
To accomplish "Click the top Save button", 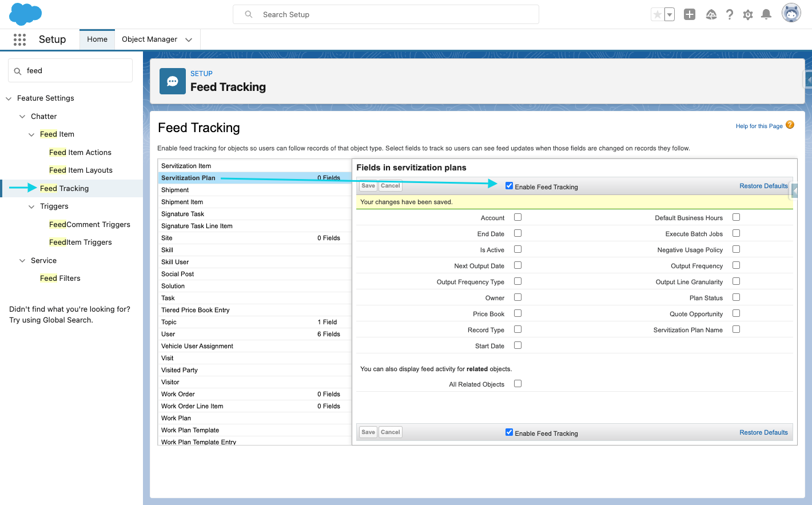I will pyautogui.click(x=368, y=186).
